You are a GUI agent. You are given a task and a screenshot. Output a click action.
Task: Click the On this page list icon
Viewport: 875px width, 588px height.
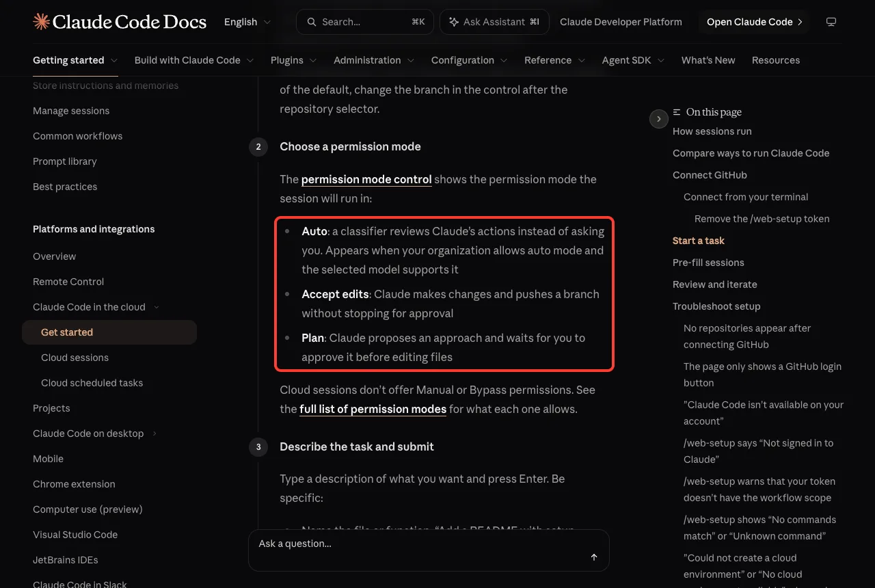[677, 112]
